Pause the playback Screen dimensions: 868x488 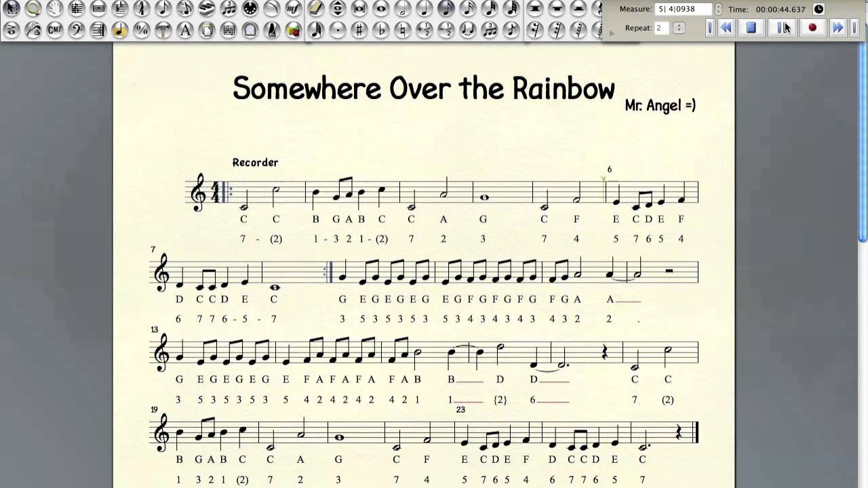(x=782, y=28)
